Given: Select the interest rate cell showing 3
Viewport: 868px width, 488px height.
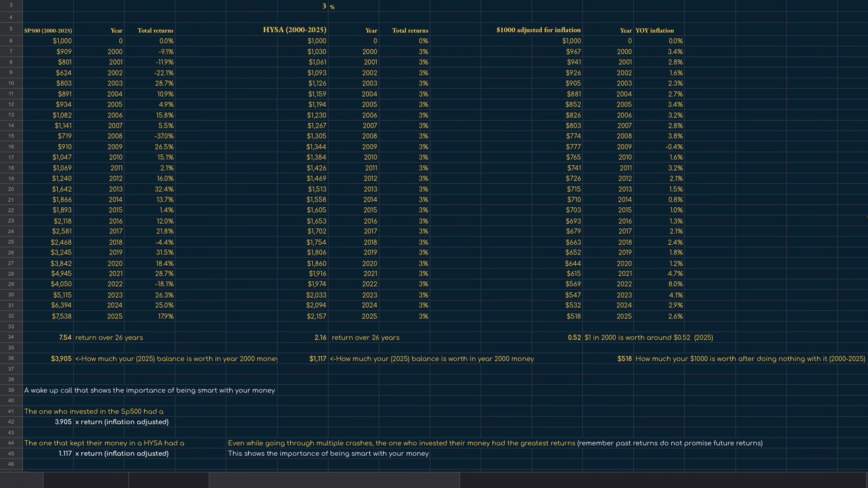Looking at the screenshot, I should click(x=303, y=6).
